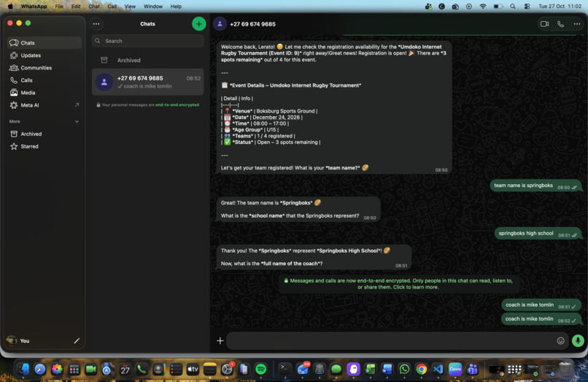Open the Call menu
Screen dimensions: 588x382
tap(112, 7)
